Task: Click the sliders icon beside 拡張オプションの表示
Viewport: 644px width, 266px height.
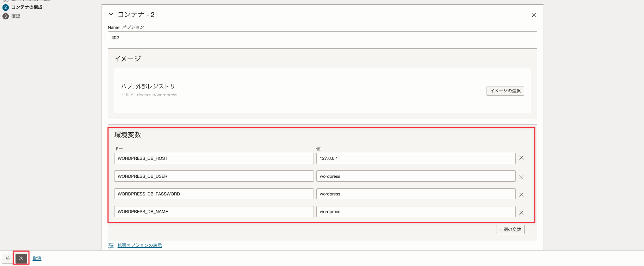Action: (111, 246)
